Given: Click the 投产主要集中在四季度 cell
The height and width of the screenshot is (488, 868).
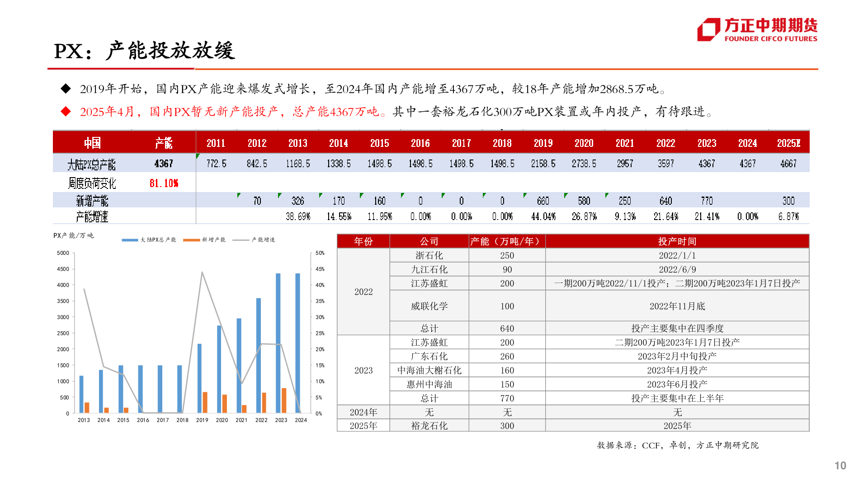Looking at the screenshot, I should 677,328.
